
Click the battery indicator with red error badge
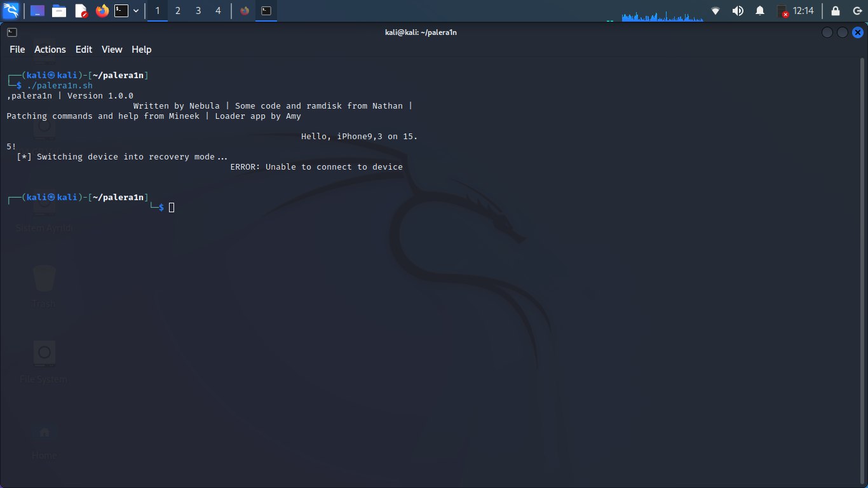click(781, 10)
